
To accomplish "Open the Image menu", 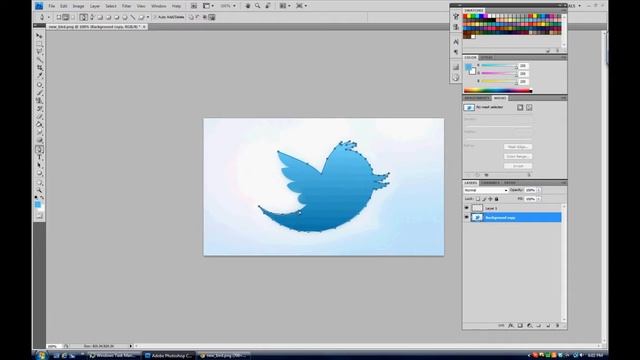I will (78, 6).
